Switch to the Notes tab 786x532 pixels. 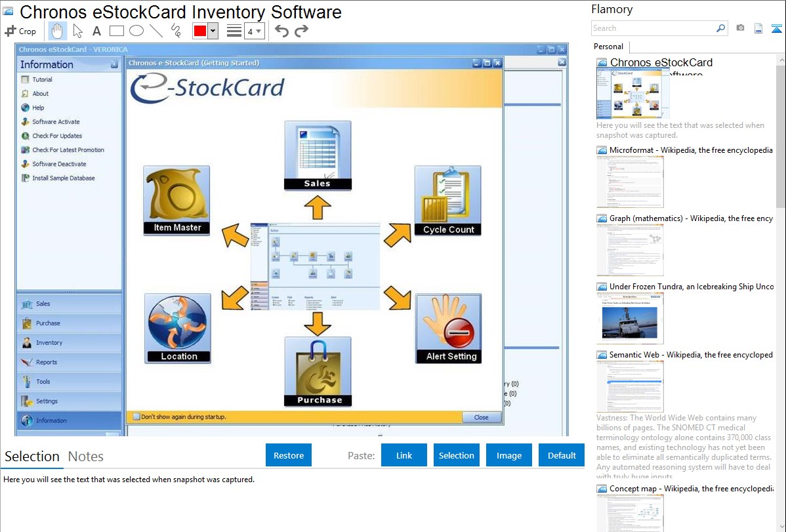[86, 457]
